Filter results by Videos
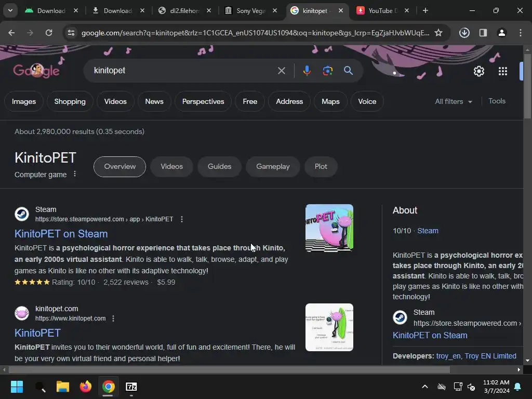Image resolution: width=532 pixels, height=399 pixels. click(115, 101)
